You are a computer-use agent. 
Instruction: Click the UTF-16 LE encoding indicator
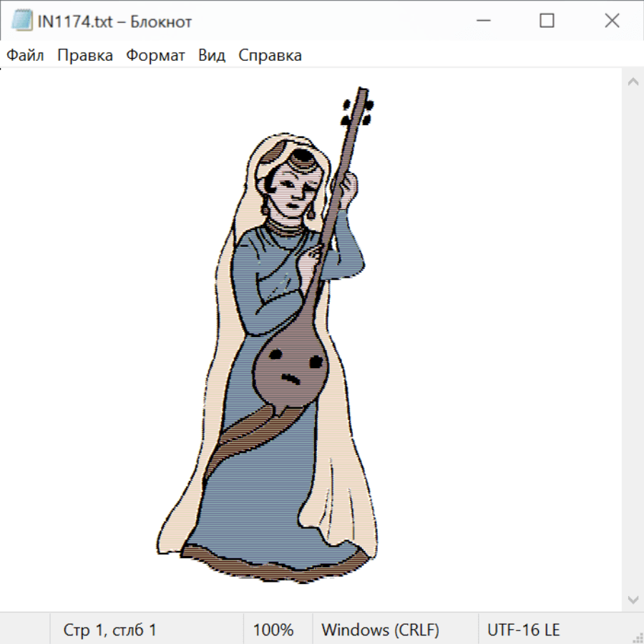pyautogui.click(x=523, y=630)
